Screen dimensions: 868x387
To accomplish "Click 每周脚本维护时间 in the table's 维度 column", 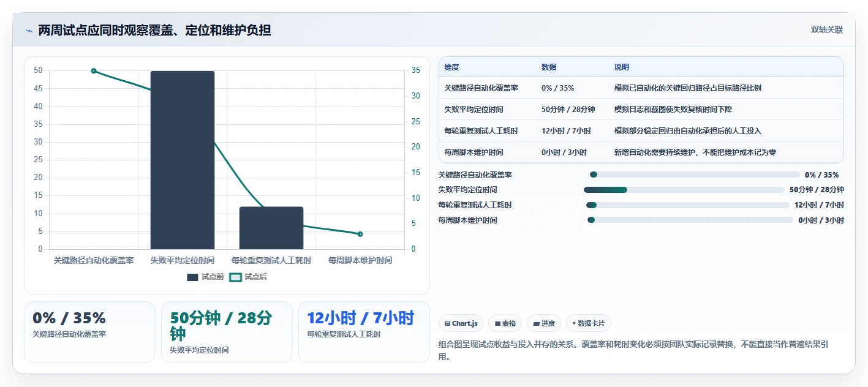I will [x=474, y=152].
